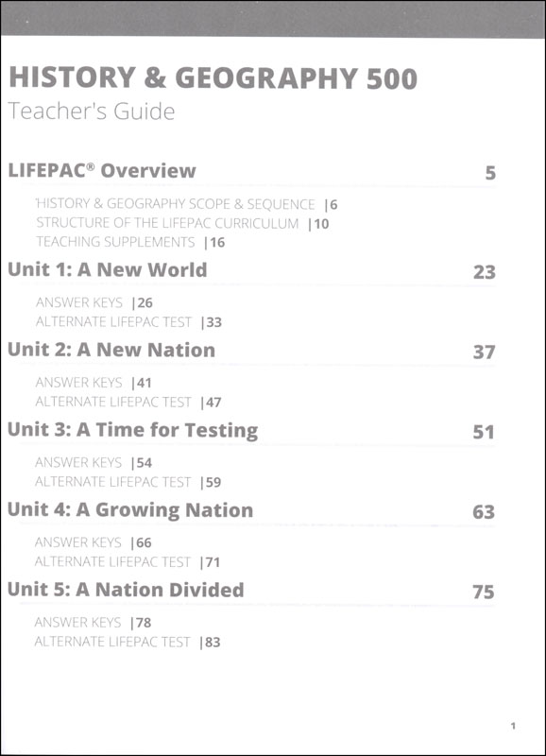Image resolution: width=546 pixels, height=756 pixels.
Task: Open Alternate LIFEPAC Test page 59 entry
Action: pyautogui.click(x=128, y=482)
